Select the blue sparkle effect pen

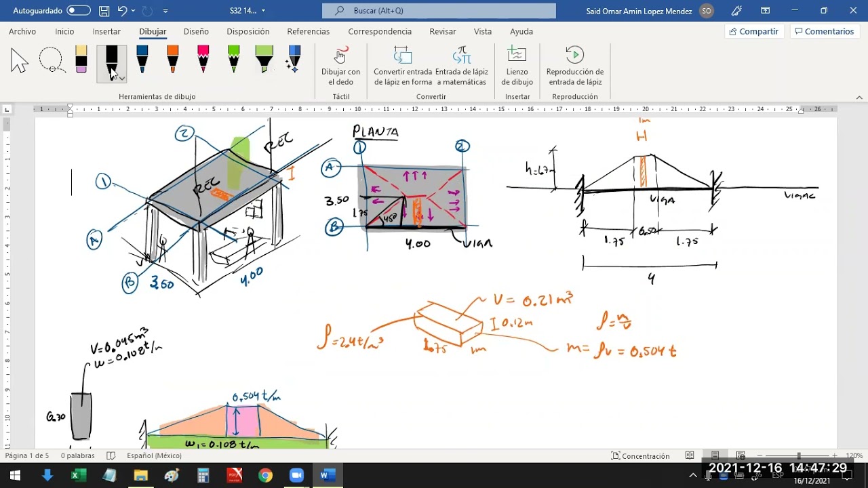294,60
